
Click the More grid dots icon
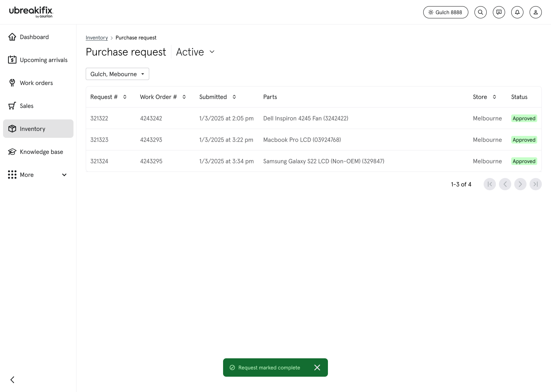coord(12,175)
